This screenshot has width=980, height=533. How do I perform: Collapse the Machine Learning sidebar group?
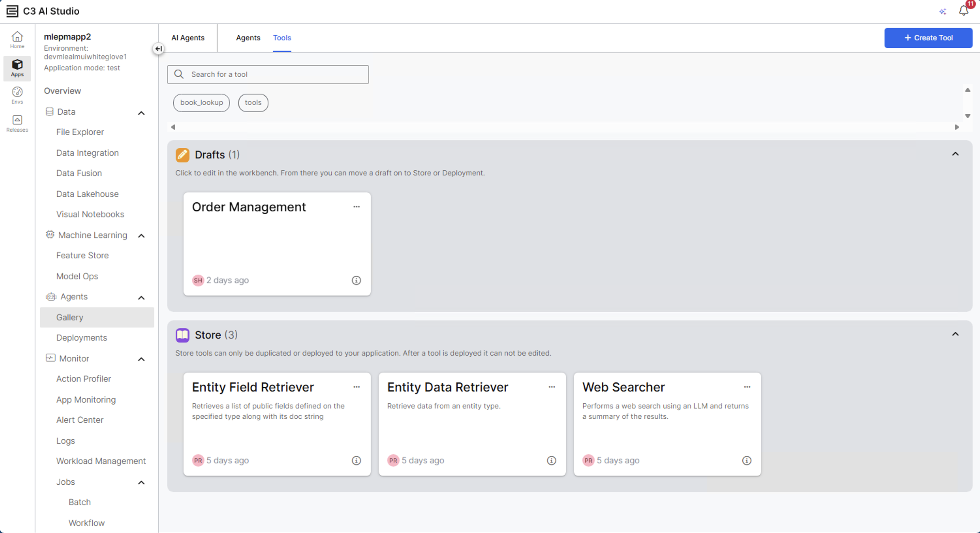[141, 236]
